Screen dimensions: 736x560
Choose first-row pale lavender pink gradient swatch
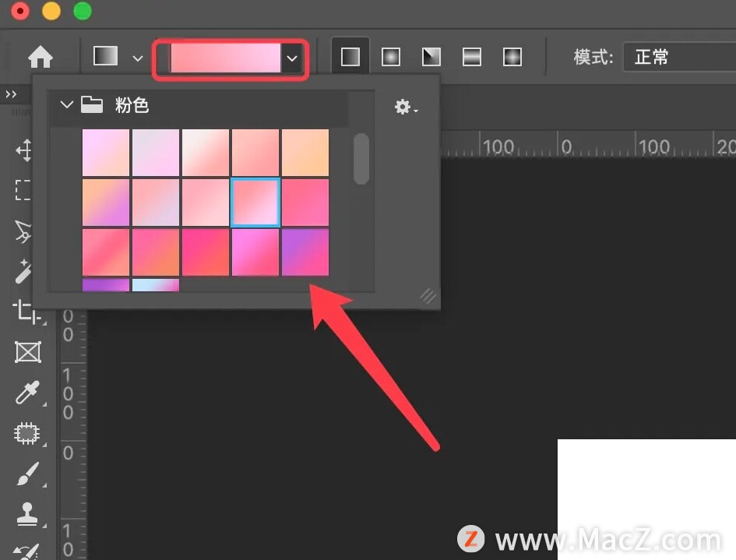[155, 153]
